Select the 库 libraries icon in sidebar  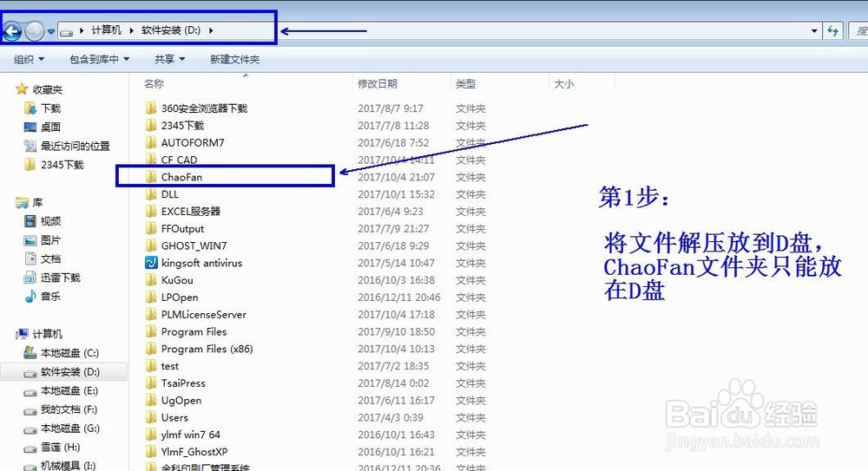(22, 203)
